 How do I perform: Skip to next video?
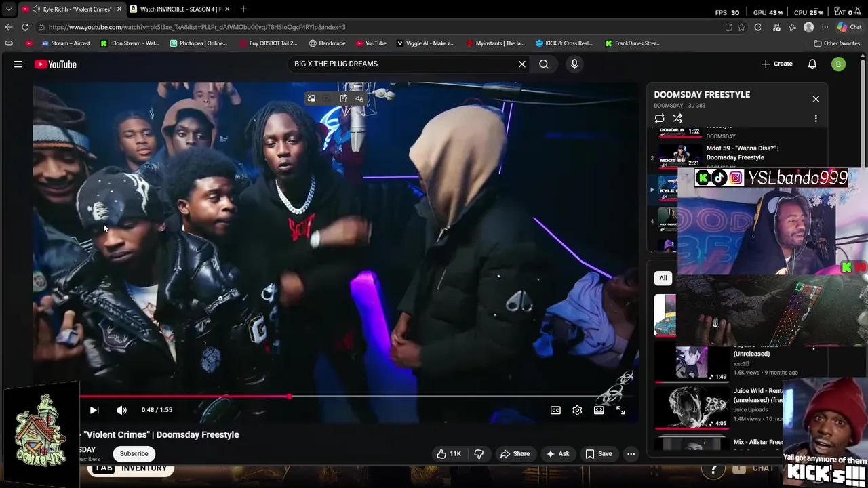[94, 410]
